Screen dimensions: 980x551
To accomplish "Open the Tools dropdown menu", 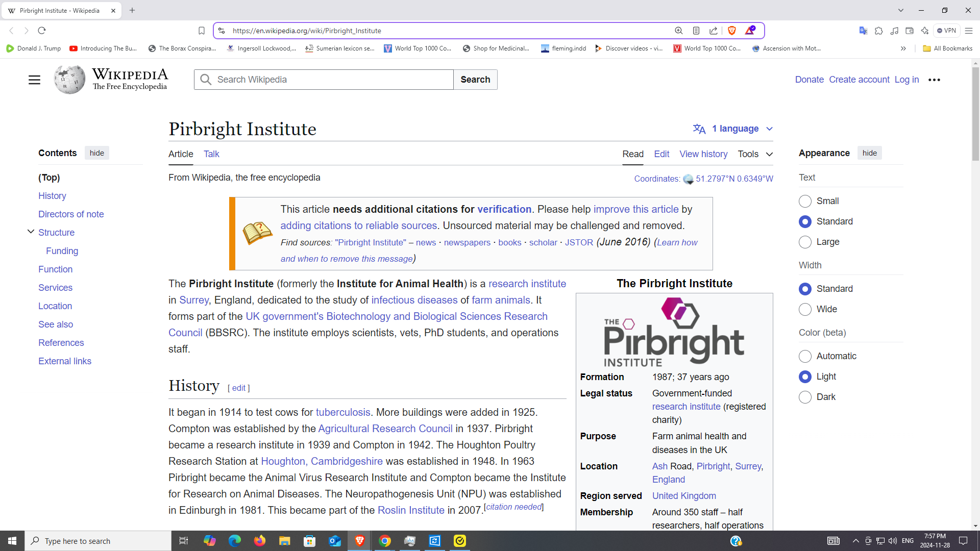I will (755, 154).
